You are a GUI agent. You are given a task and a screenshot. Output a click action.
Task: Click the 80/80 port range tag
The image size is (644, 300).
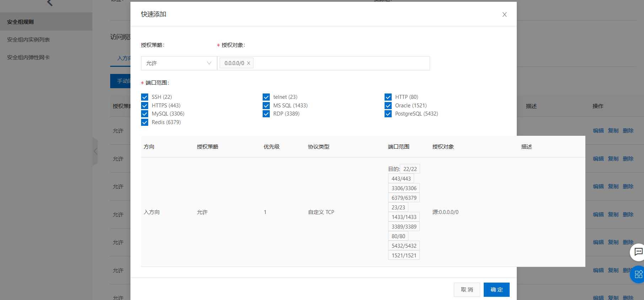pyautogui.click(x=398, y=236)
